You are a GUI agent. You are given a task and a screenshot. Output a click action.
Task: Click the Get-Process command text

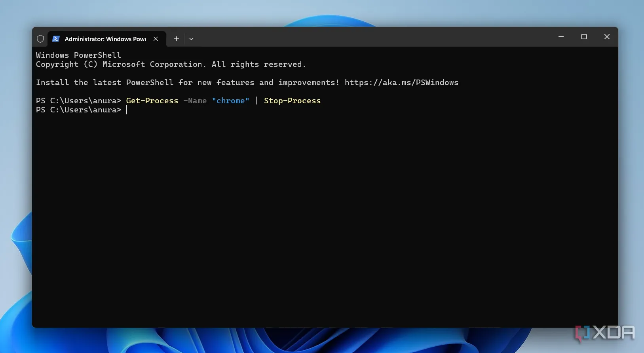tap(152, 101)
